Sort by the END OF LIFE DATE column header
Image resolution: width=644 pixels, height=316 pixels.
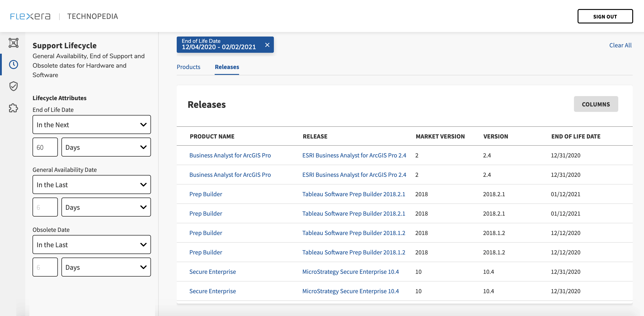pyautogui.click(x=576, y=136)
